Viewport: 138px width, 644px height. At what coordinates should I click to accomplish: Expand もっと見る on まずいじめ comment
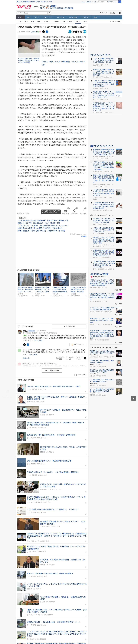click(x=33, y=355)
